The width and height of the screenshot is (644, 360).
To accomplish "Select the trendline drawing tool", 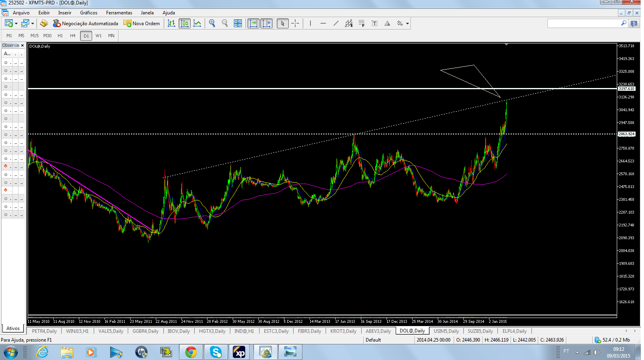I will click(x=336, y=23).
